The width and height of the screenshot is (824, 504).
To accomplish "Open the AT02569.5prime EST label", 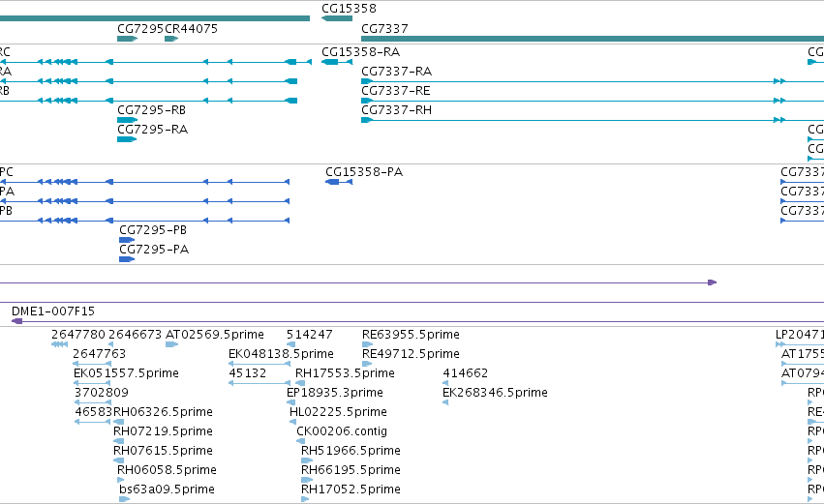I will coord(215,335).
